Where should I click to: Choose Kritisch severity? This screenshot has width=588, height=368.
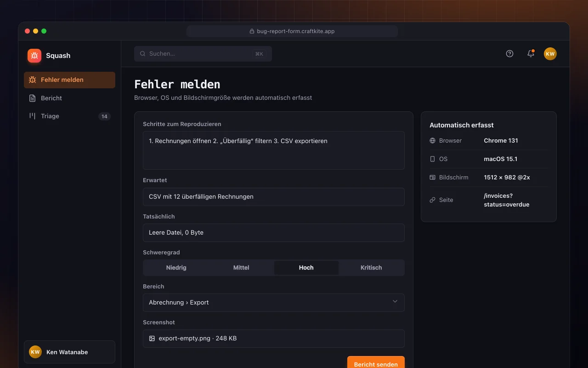click(x=371, y=268)
